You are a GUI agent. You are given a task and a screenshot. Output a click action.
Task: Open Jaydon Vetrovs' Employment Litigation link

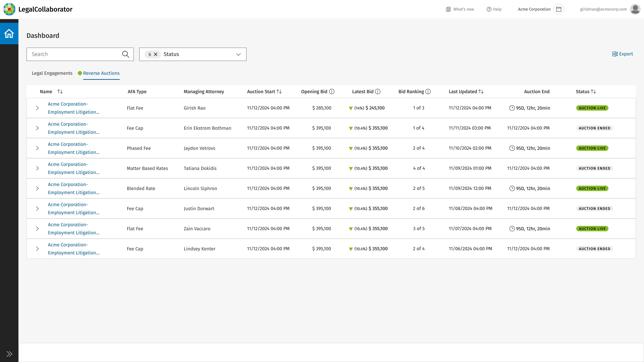[x=73, y=148]
